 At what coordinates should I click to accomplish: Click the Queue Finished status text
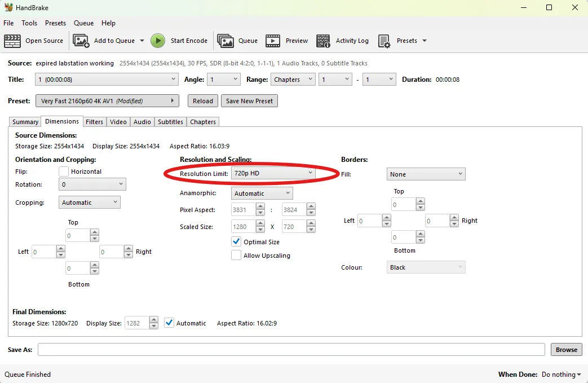coord(28,375)
